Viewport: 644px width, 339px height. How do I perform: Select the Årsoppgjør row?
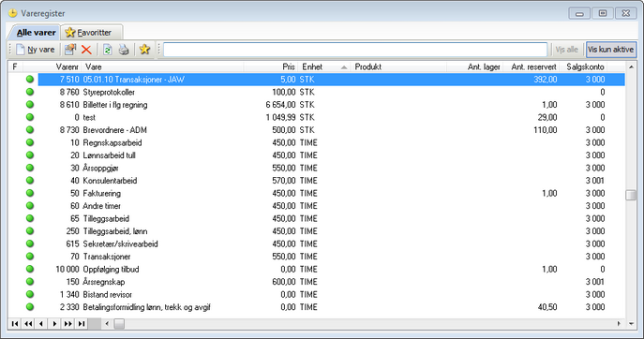pyautogui.click(x=316, y=168)
